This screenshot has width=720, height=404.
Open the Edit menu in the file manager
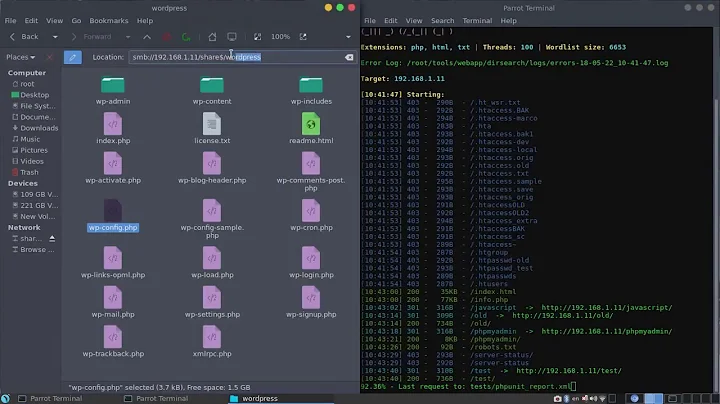tap(31, 21)
